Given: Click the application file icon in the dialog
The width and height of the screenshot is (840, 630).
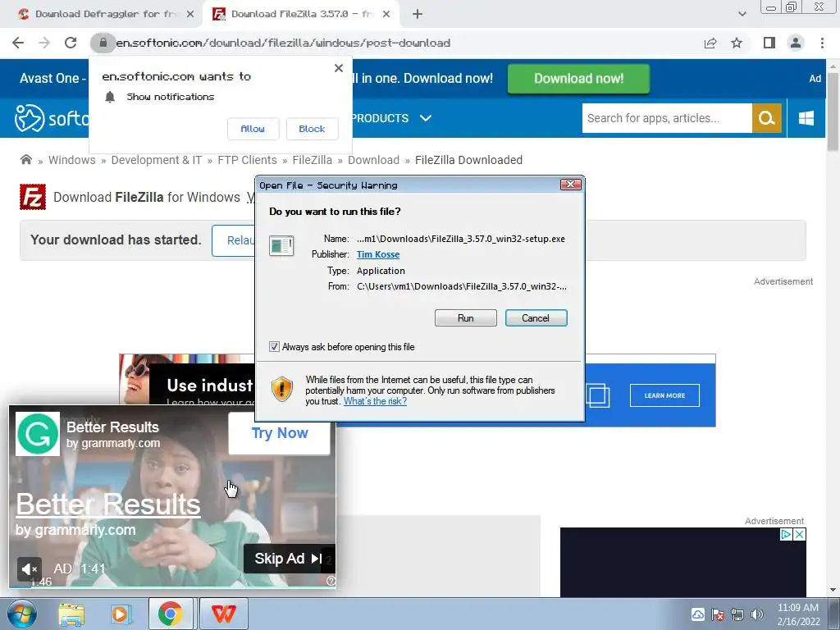Looking at the screenshot, I should [x=281, y=246].
